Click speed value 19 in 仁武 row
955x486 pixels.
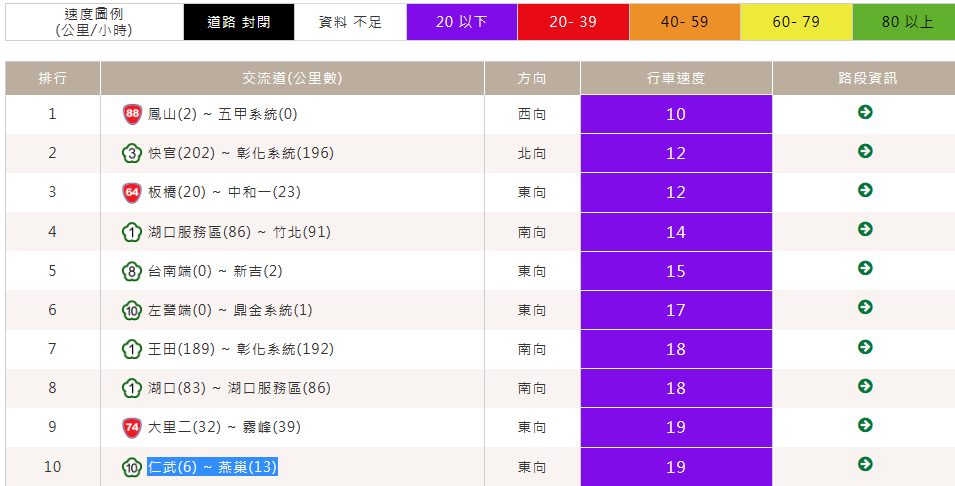[676, 467]
